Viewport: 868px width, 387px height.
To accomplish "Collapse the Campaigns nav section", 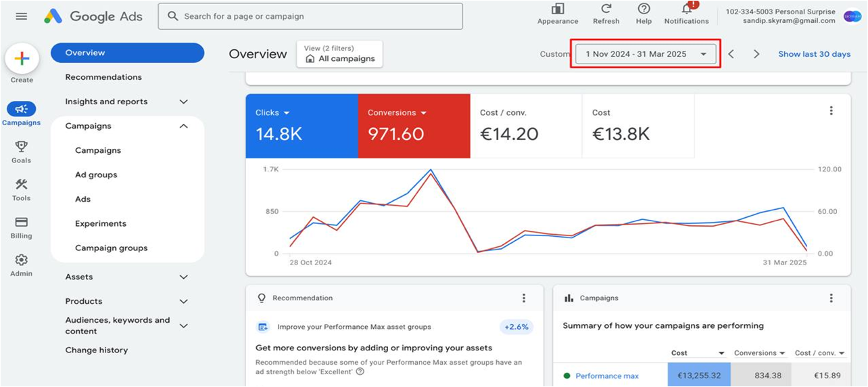I will (183, 126).
